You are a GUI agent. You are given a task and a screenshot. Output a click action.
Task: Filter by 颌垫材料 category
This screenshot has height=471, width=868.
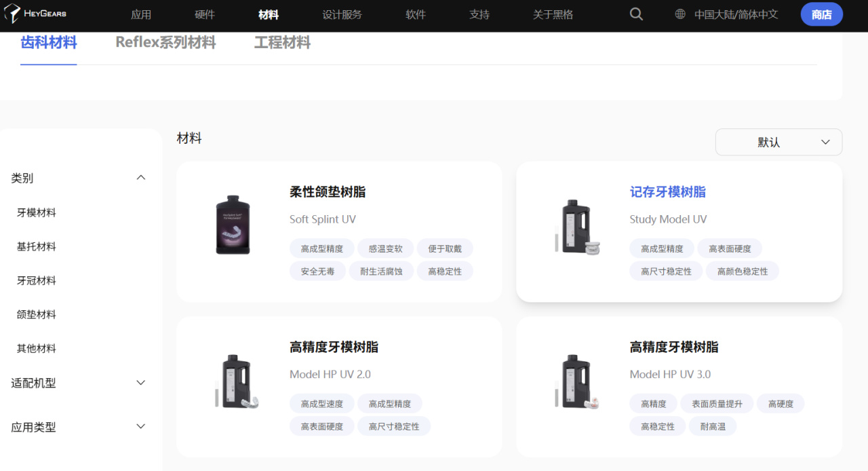37,314
